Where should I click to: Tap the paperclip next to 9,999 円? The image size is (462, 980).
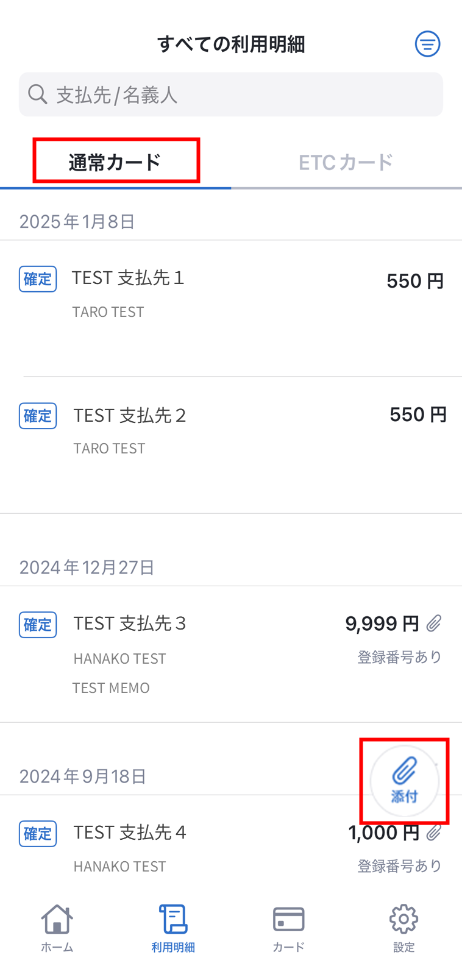(x=434, y=623)
